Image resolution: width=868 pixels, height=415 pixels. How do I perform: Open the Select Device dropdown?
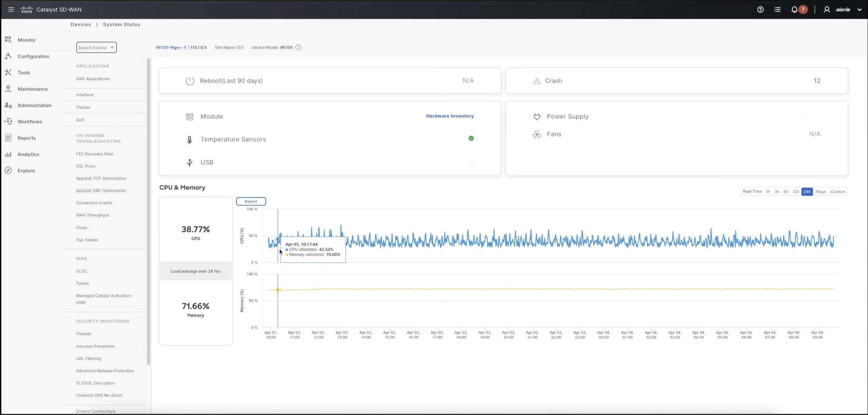(96, 47)
